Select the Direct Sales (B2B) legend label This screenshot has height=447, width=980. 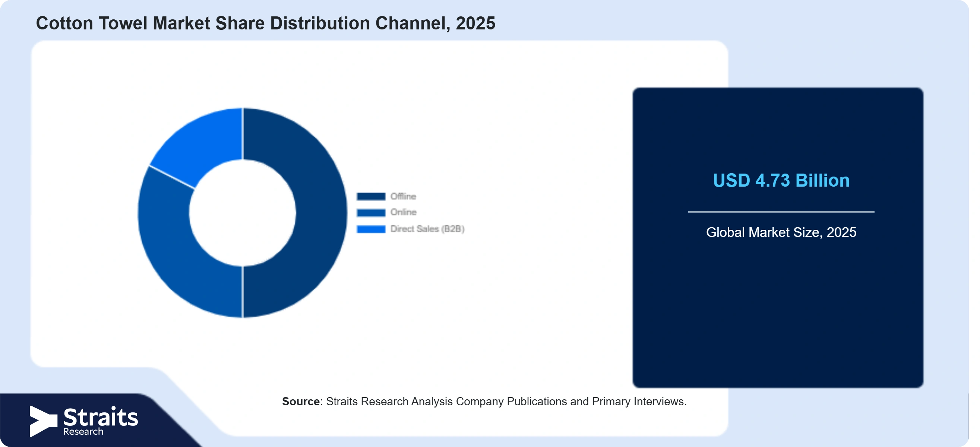[x=427, y=229]
